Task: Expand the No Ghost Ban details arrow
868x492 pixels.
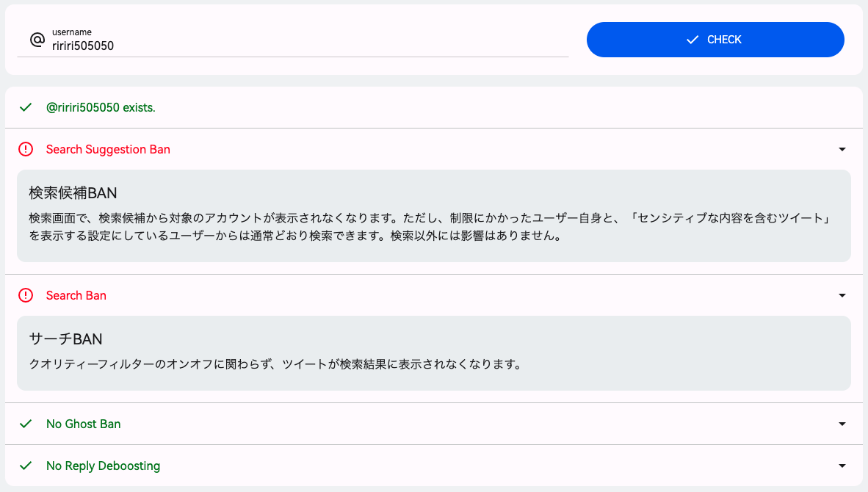Action: click(x=842, y=424)
